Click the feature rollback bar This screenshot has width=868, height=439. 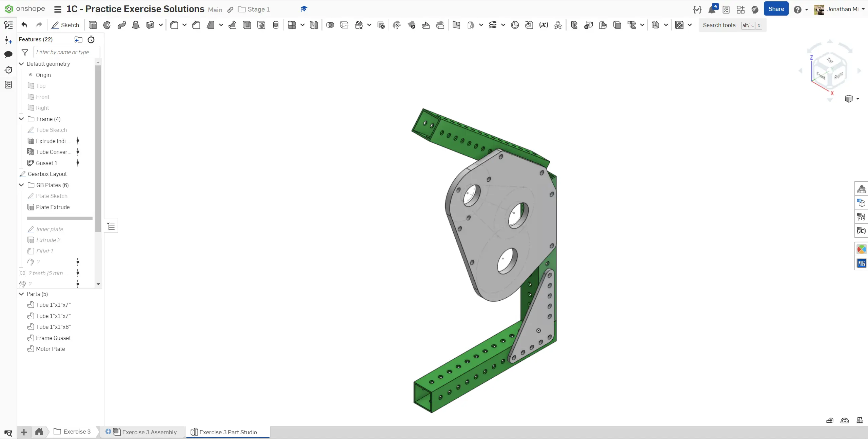[x=60, y=218]
